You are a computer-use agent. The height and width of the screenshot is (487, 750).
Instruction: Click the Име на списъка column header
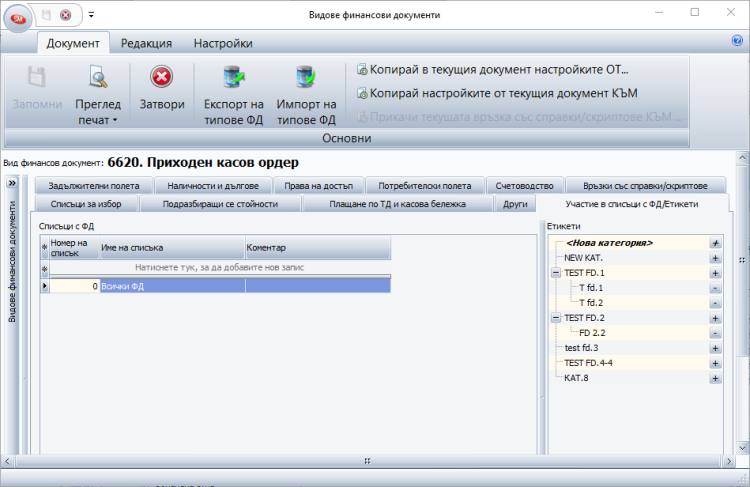click(x=172, y=248)
